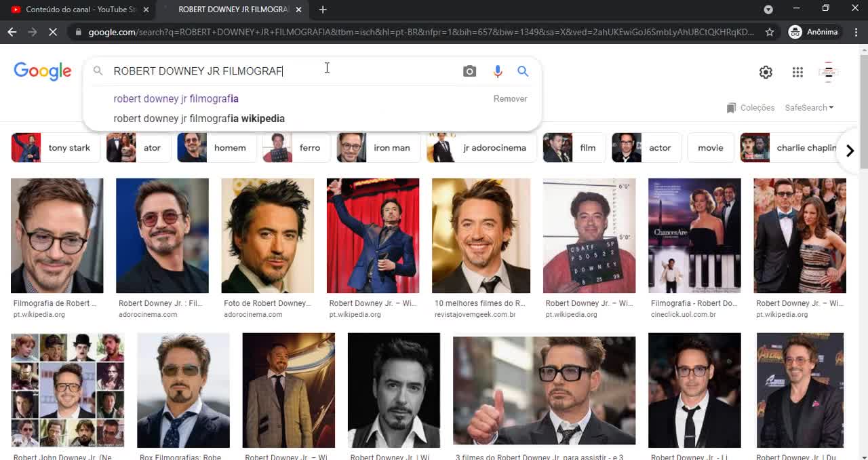Select suggestion robert downey jr filmografia wikipedia

point(199,118)
